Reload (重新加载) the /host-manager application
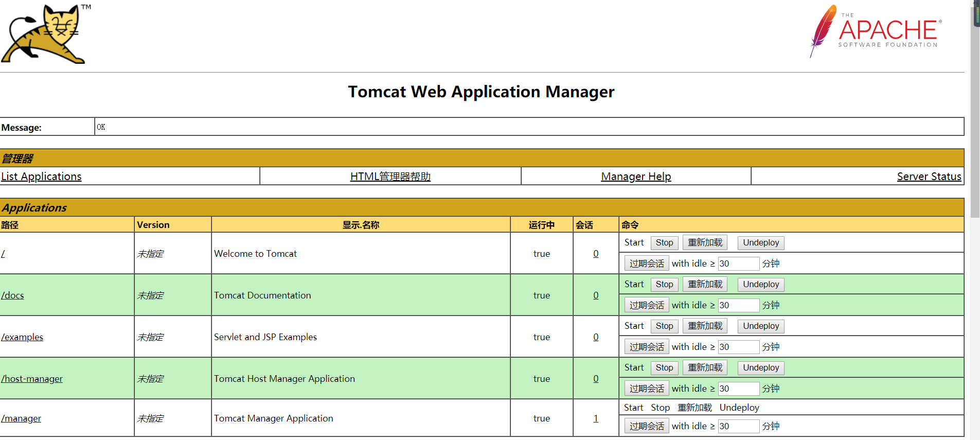Image resolution: width=980 pixels, height=440 pixels. point(705,368)
